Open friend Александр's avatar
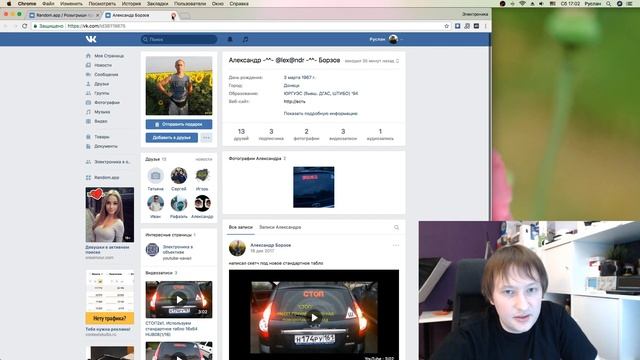Screen dimensions: 640x360 (202, 203)
